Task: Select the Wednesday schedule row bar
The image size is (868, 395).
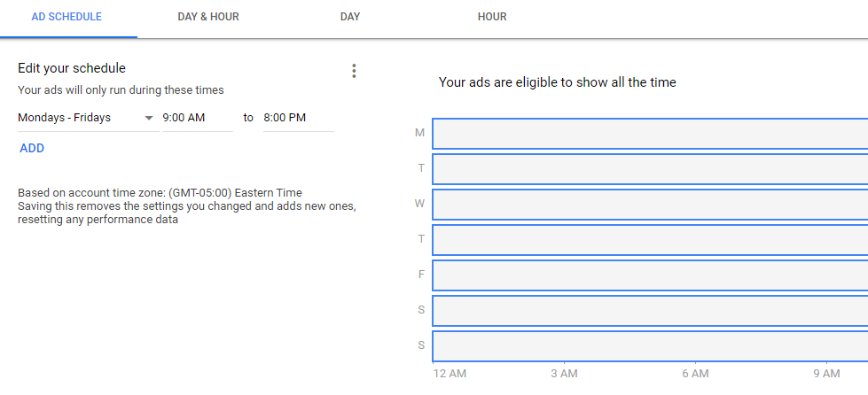Action: pos(650,205)
